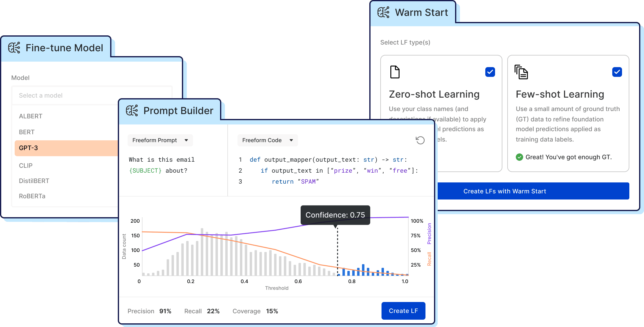Viewport: 644px width, 327px height.
Task: Disable the Few-shot Learning checkbox
Action: pos(617,72)
